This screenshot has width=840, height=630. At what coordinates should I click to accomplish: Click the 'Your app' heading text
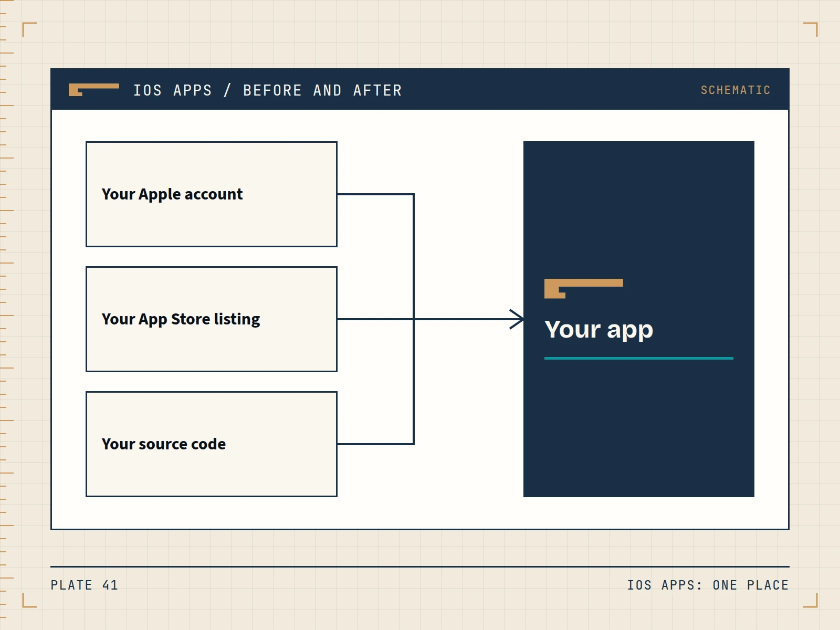[599, 330]
